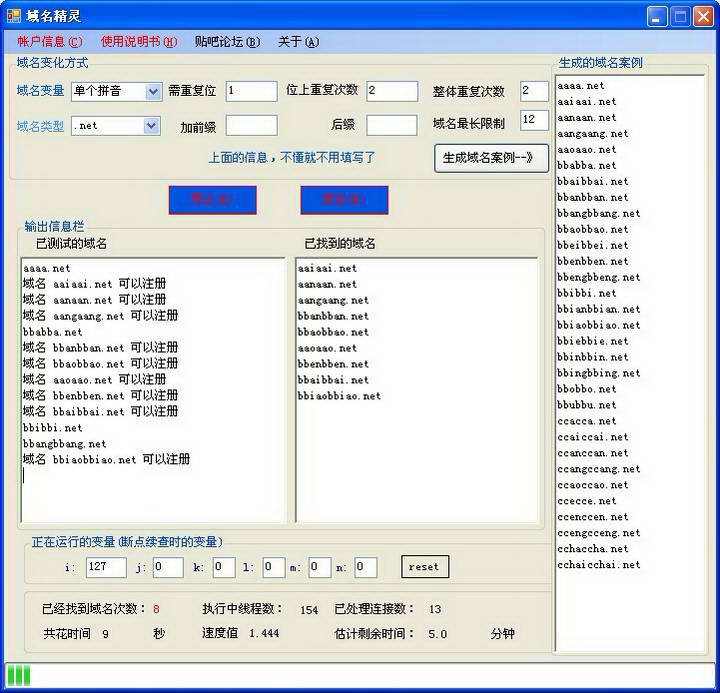Click the j variable input field
The height and width of the screenshot is (693, 720).
point(169,567)
